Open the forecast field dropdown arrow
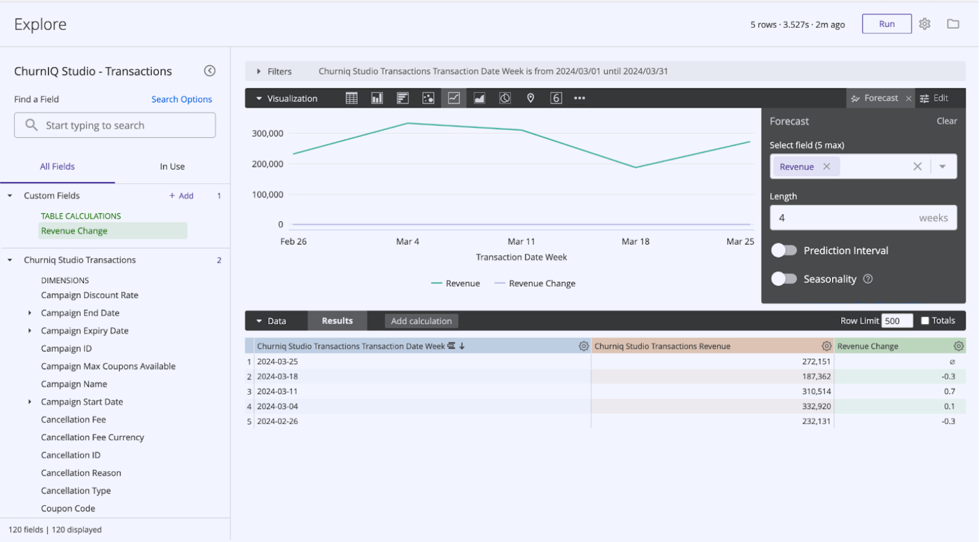This screenshot has width=980, height=542. (943, 167)
